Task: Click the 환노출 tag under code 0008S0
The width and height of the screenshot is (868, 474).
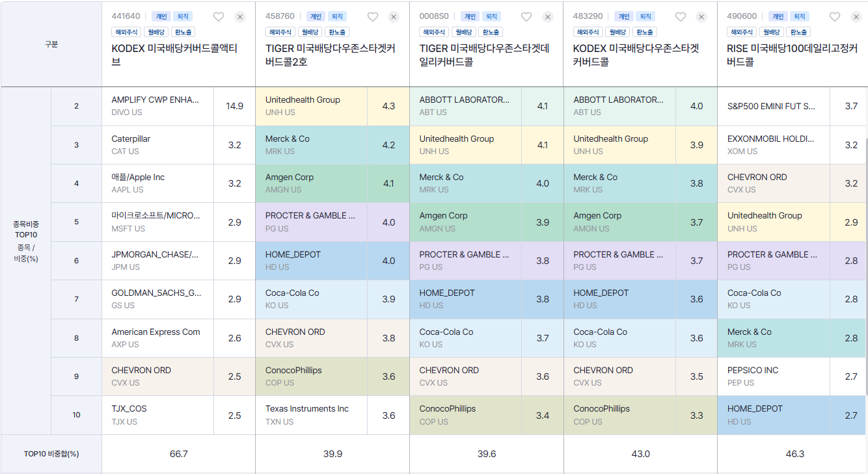Action: pyautogui.click(x=491, y=32)
